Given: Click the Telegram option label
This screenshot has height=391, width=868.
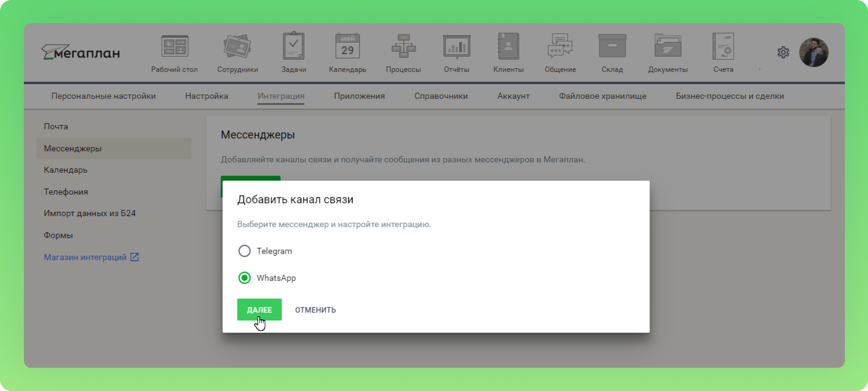Looking at the screenshot, I should 274,251.
